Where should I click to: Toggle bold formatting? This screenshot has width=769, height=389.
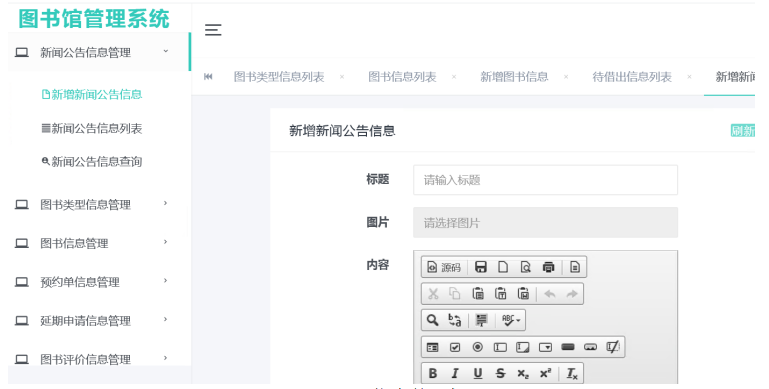(x=433, y=374)
